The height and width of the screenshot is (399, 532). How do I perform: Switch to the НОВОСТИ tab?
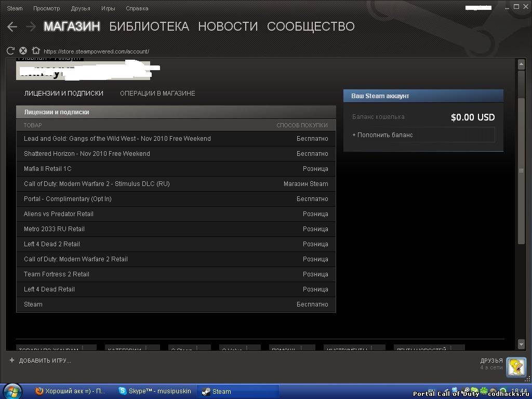pos(228,26)
